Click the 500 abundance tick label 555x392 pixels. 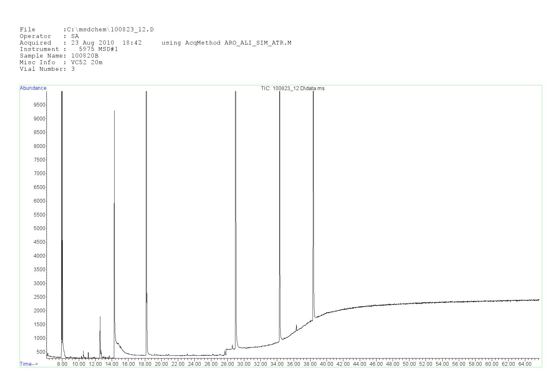tap(41, 352)
